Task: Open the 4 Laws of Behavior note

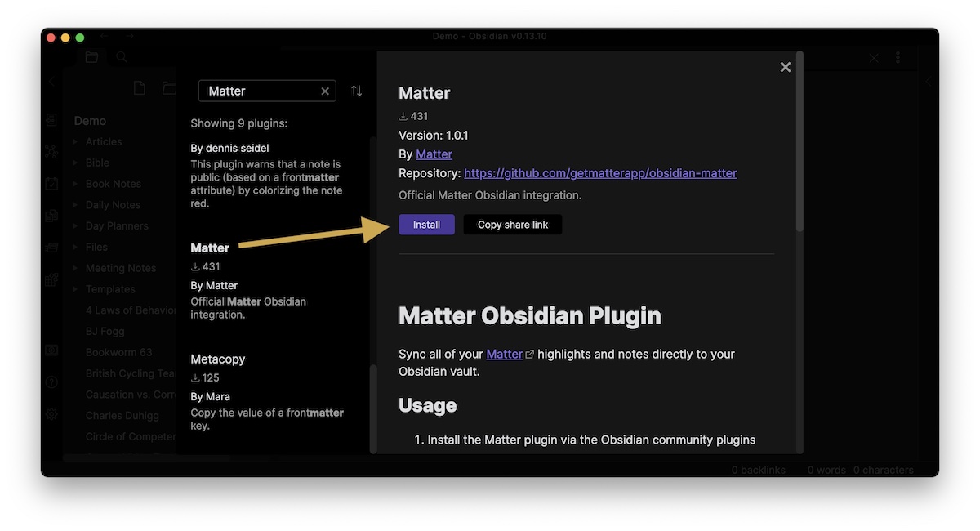Action: [x=131, y=310]
